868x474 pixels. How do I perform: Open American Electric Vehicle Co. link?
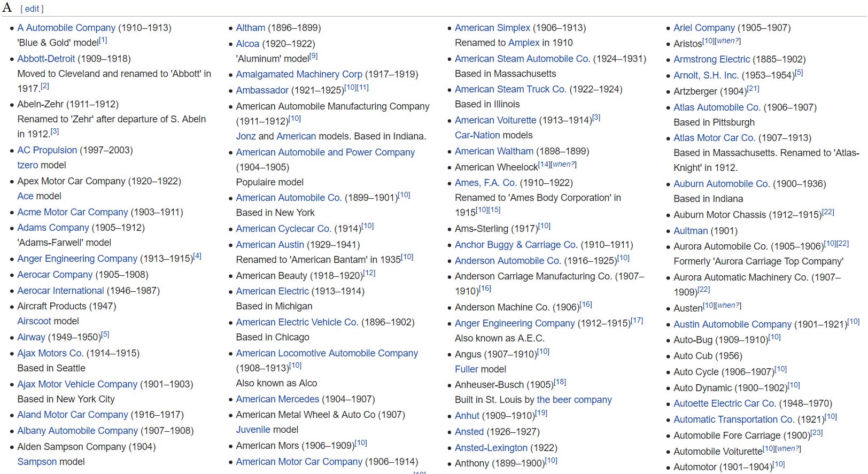coord(297,322)
